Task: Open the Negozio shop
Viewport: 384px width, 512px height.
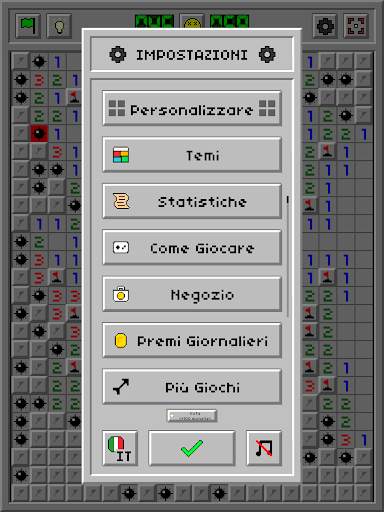Action: pos(192,294)
